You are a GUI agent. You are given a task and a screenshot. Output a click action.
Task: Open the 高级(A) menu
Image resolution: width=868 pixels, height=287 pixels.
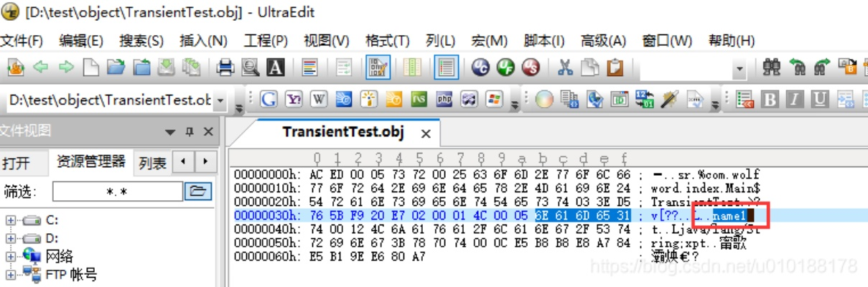point(604,41)
